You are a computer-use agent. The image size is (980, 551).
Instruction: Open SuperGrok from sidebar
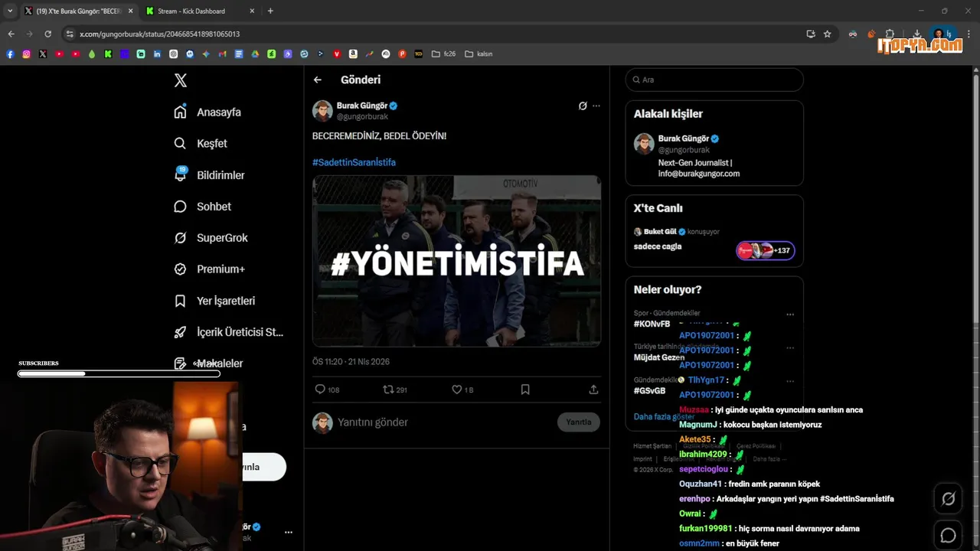coord(211,238)
